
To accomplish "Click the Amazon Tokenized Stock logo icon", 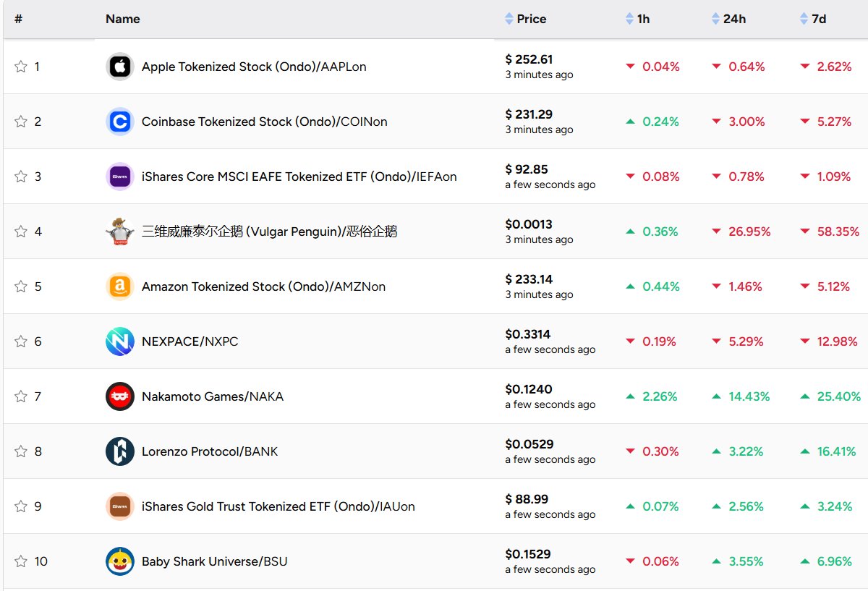I will pos(119,286).
